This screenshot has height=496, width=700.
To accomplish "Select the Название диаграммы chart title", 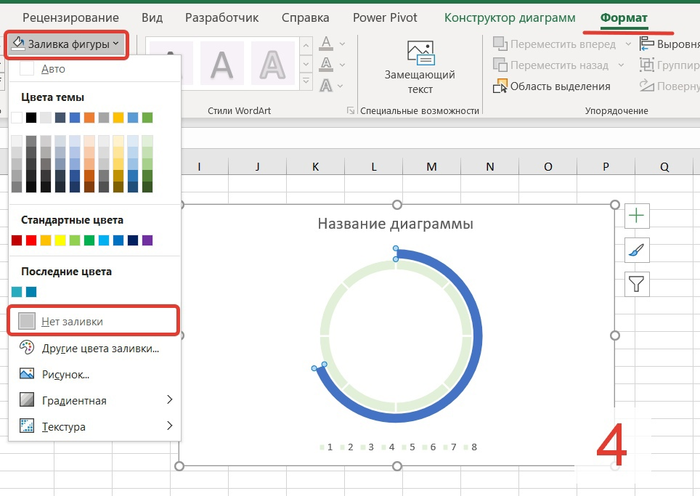I will [396, 224].
